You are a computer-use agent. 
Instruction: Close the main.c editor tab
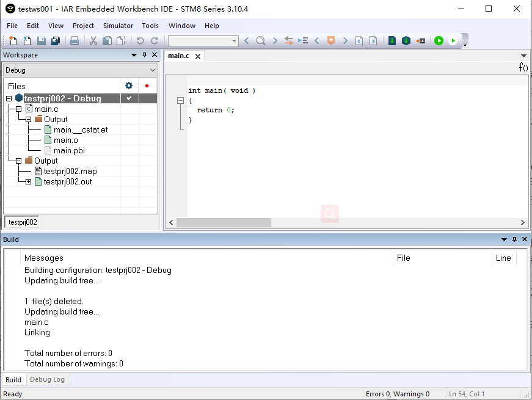click(198, 56)
